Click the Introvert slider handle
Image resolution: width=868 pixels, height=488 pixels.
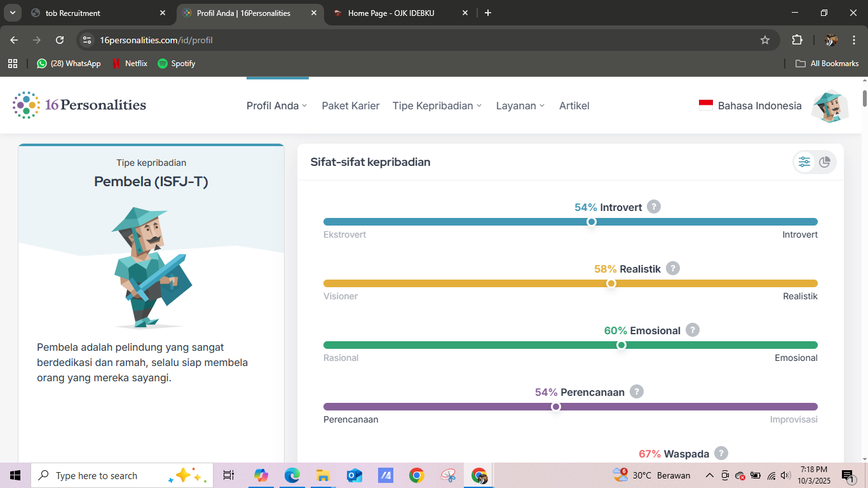pyautogui.click(x=592, y=222)
